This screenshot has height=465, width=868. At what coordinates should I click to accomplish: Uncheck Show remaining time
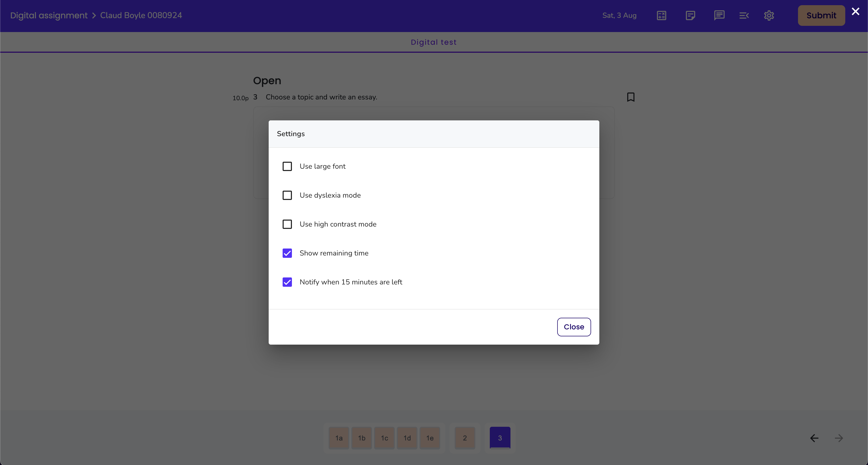click(x=287, y=253)
